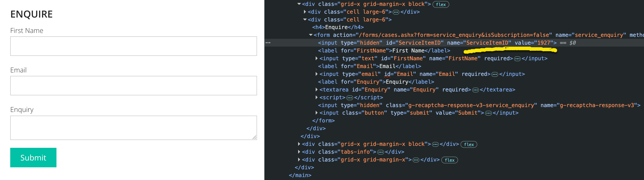Expand the Submit button input node

316,113
